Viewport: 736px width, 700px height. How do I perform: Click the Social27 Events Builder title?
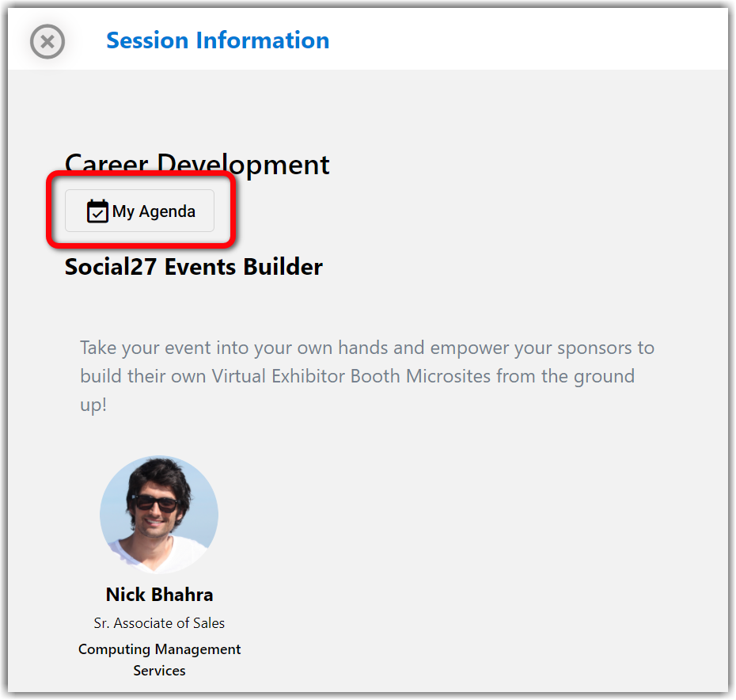click(194, 267)
